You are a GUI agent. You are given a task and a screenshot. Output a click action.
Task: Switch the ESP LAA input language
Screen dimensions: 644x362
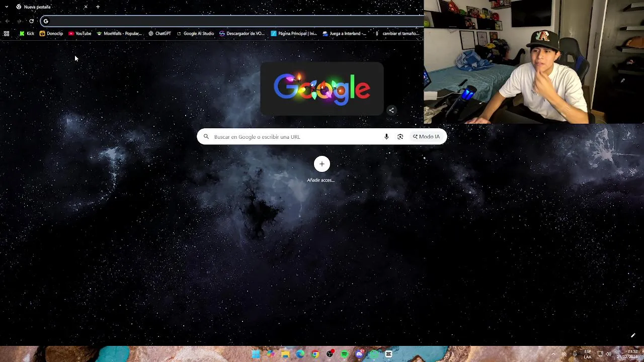[x=588, y=354]
